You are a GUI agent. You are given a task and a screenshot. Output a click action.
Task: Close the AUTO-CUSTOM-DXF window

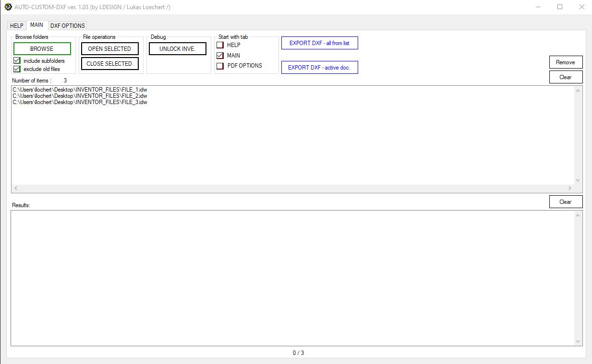pyautogui.click(x=581, y=7)
